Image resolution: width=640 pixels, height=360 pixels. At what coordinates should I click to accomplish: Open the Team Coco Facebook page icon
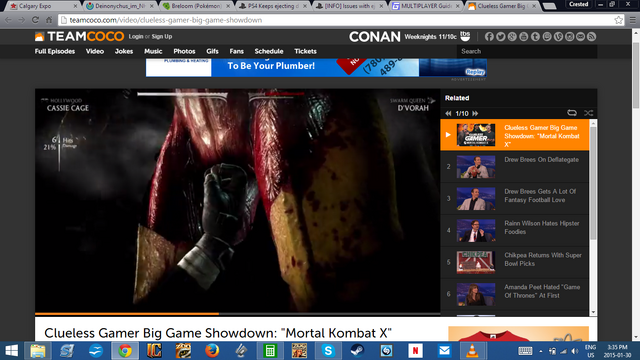[489, 37]
